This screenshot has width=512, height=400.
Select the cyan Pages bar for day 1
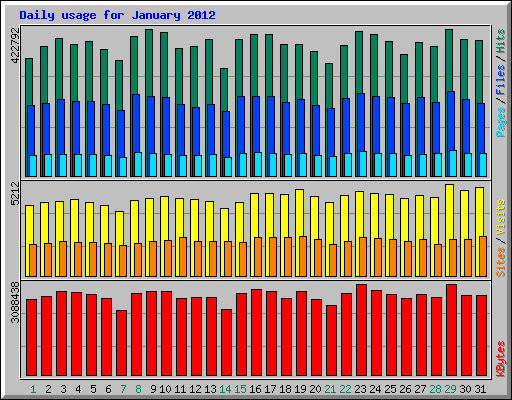pos(33,166)
